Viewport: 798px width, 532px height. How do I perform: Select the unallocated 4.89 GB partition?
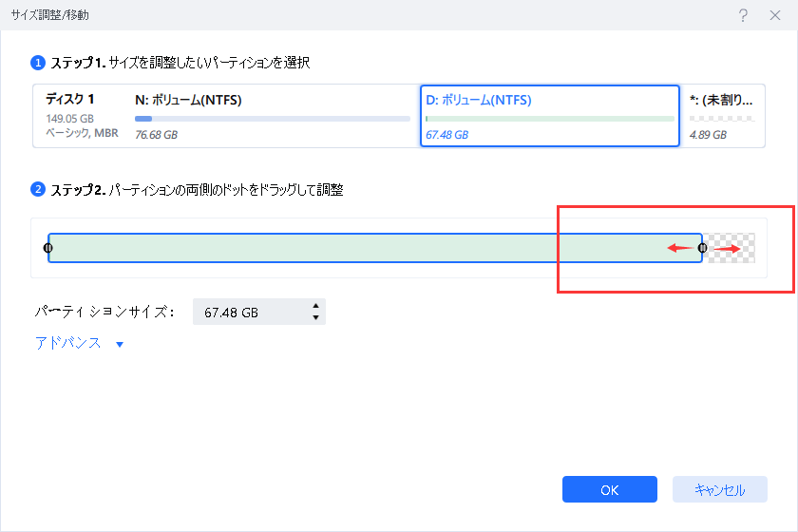(x=722, y=116)
